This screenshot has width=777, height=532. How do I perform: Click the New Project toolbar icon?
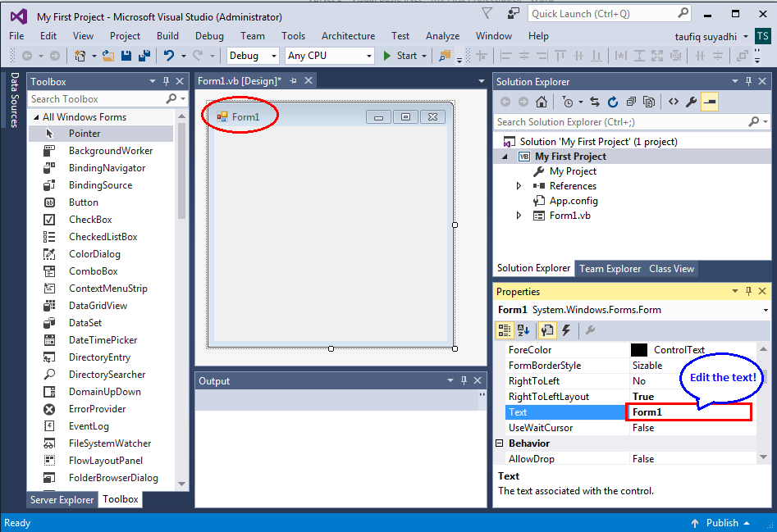pyautogui.click(x=80, y=56)
